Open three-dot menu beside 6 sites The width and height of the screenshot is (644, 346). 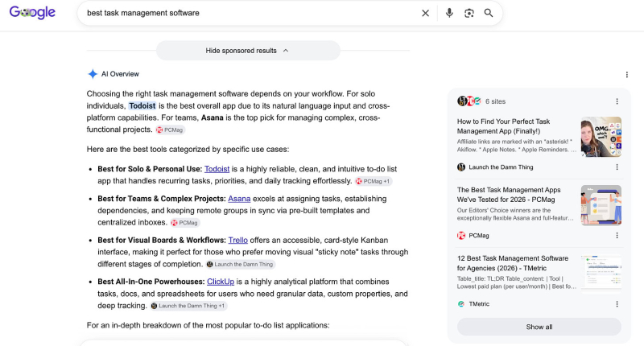[617, 101]
